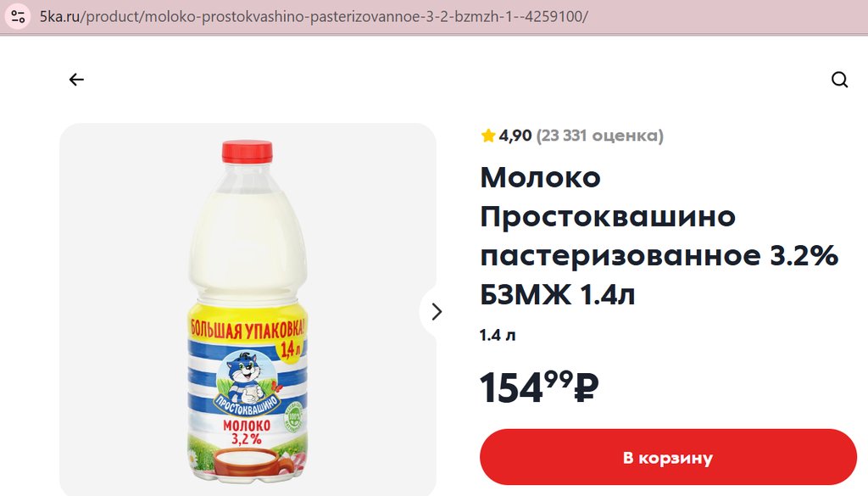Open search via the magnifier icon
Viewport: 868px width, 496px height.
tap(839, 80)
